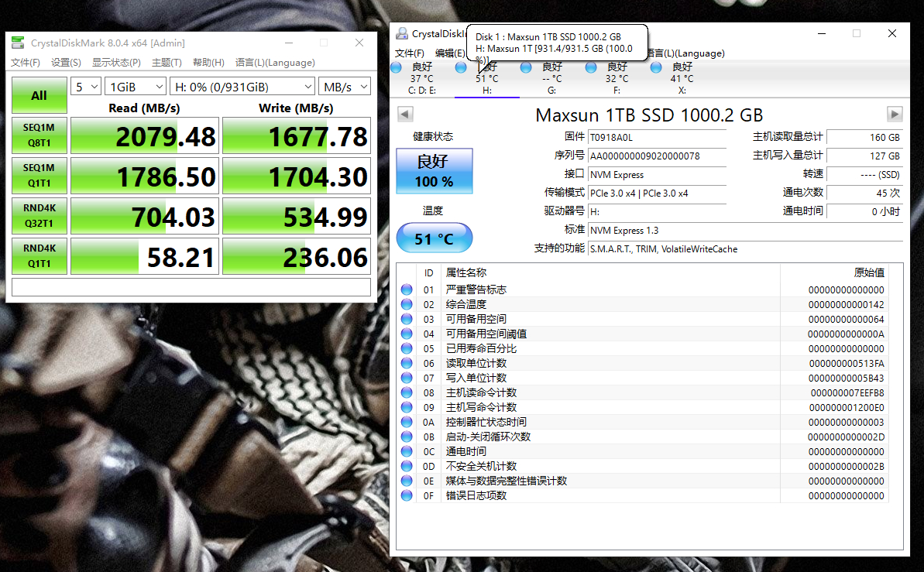Click host reads total value 160 GB

(864, 137)
